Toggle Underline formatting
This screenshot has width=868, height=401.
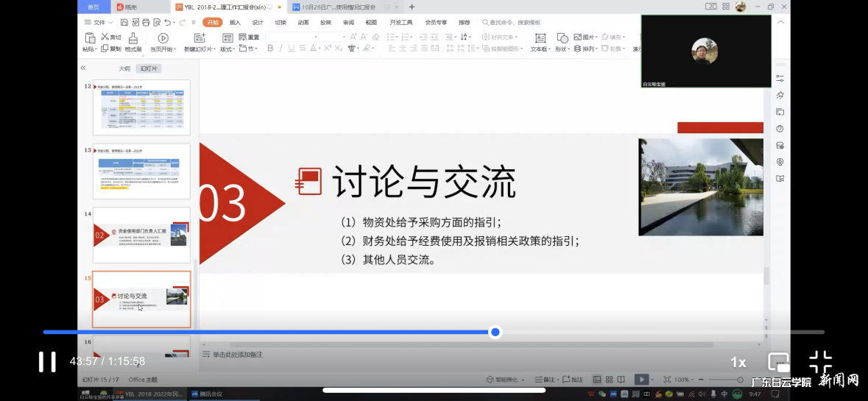pyautogui.click(x=292, y=49)
